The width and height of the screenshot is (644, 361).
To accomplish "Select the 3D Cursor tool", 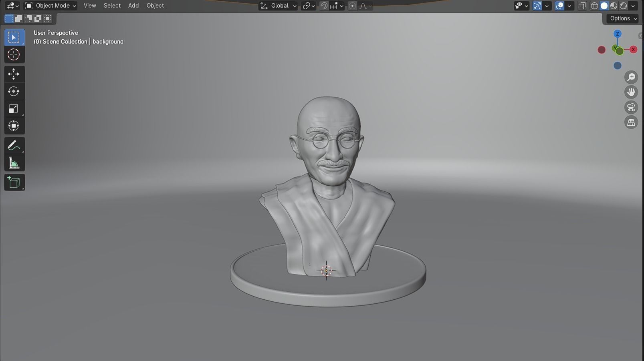I will tap(14, 54).
